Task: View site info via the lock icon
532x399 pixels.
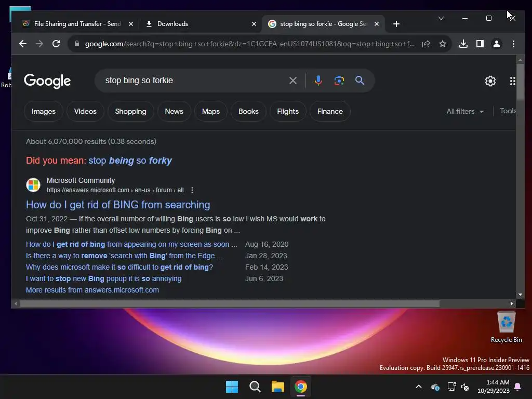Action: point(77,44)
